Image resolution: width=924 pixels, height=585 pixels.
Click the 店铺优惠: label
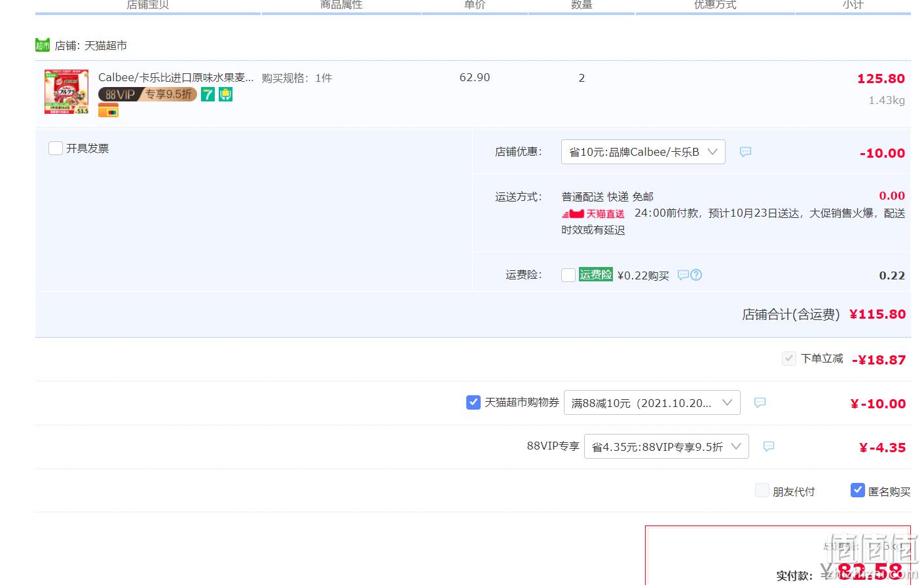[519, 152]
